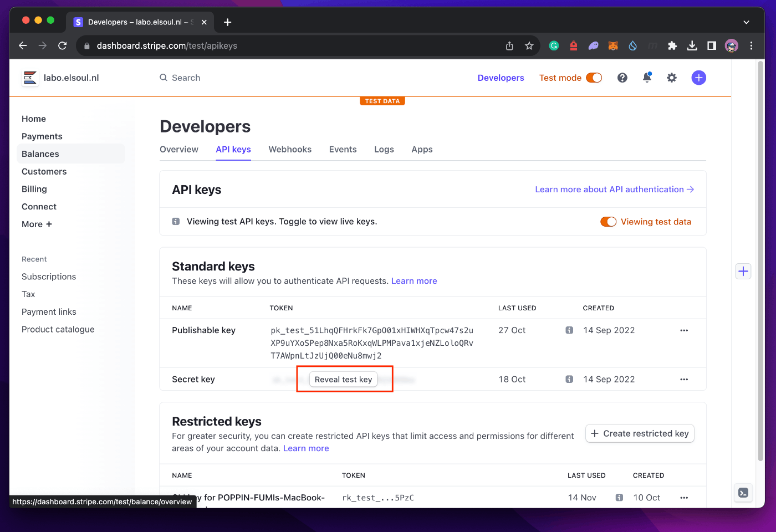The image size is (776, 532).
Task: Open the Events tab
Action: (343, 149)
